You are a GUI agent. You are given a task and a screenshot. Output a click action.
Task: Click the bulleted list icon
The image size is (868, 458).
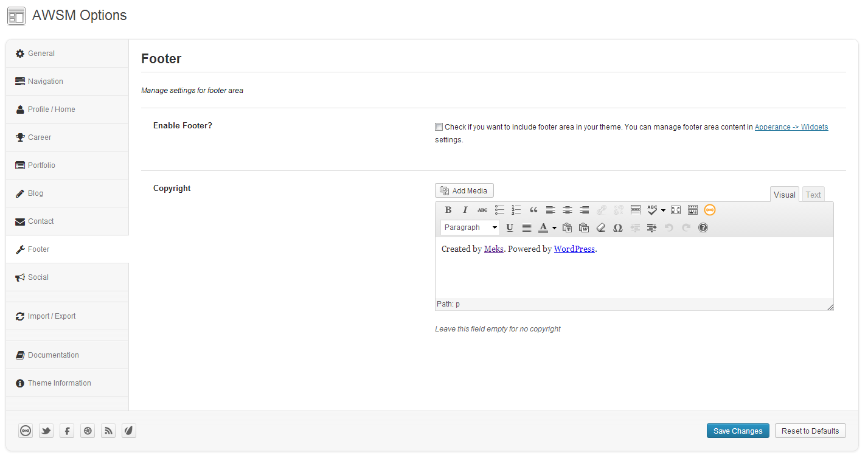[x=499, y=210]
